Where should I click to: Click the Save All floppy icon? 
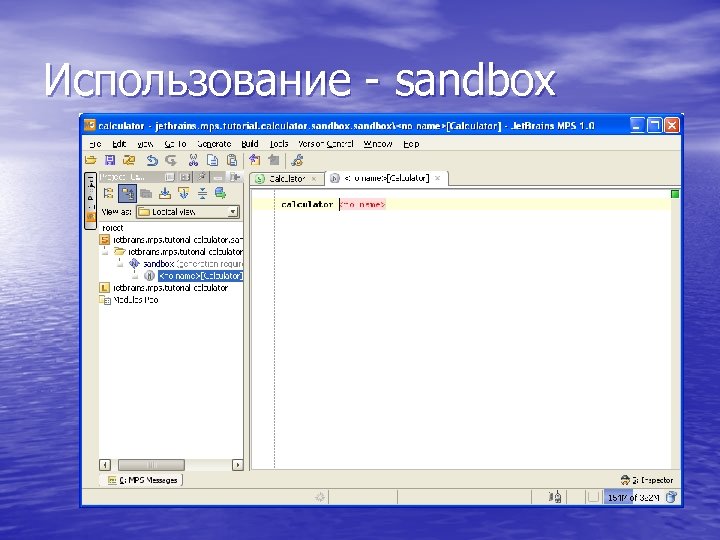point(110,160)
